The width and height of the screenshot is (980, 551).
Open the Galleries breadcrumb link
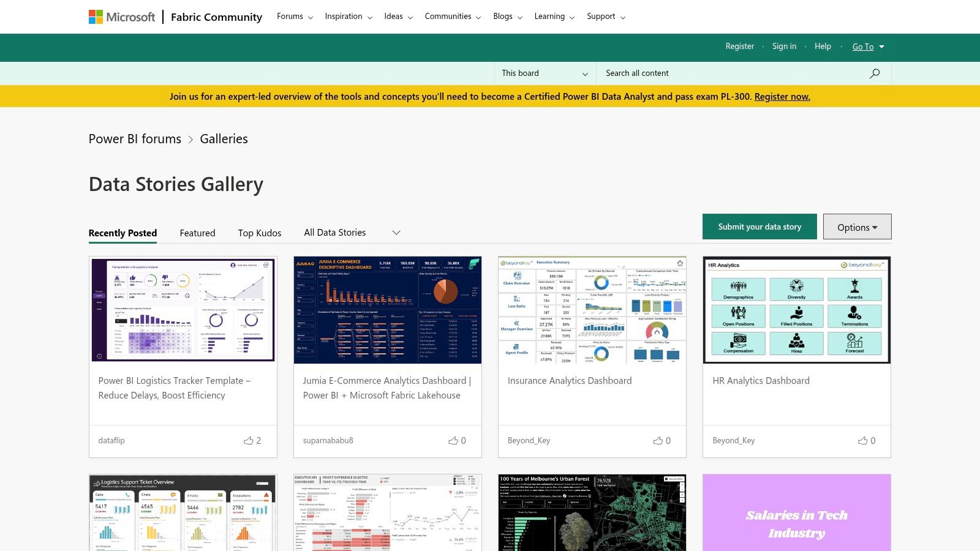point(224,139)
